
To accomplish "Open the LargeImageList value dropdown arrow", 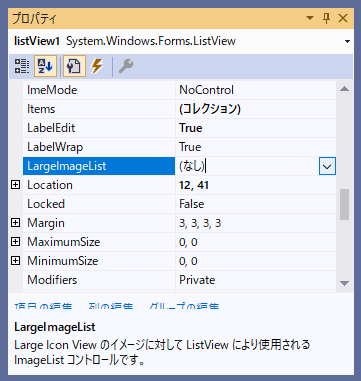I will [x=327, y=166].
